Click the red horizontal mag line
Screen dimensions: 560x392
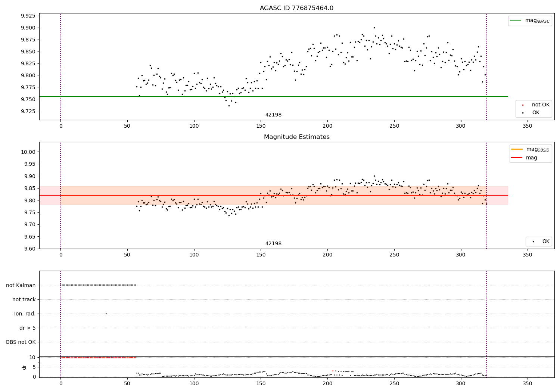point(273,195)
